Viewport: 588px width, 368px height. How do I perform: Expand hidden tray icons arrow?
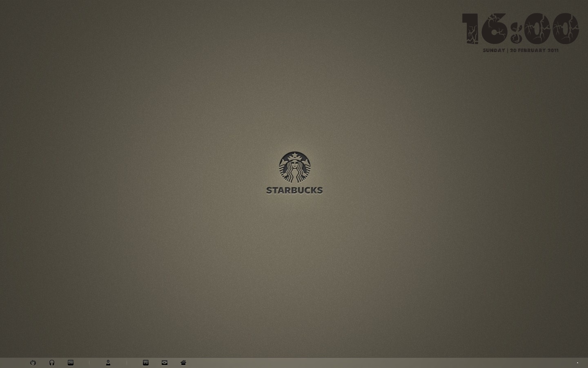click(577, 363)
